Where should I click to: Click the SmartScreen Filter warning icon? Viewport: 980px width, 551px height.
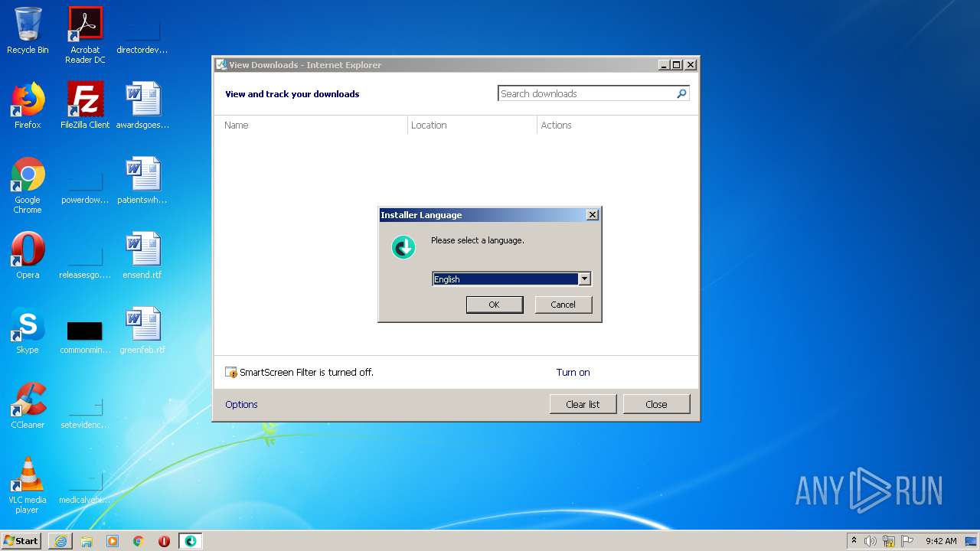[x=231, y=373]
